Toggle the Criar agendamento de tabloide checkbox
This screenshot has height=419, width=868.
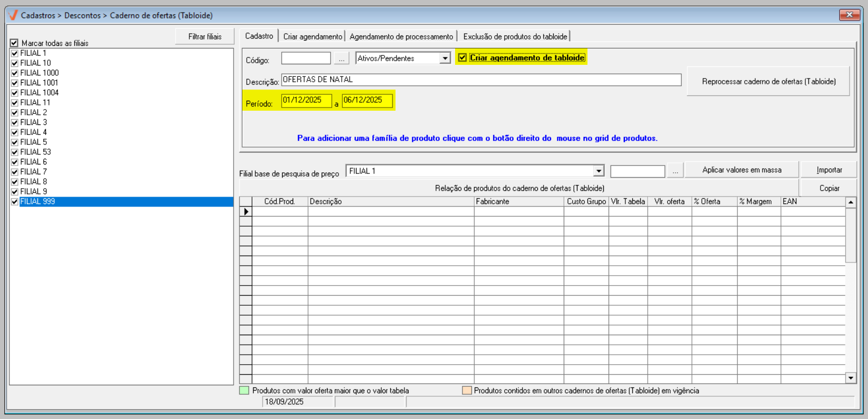point(462,58)
